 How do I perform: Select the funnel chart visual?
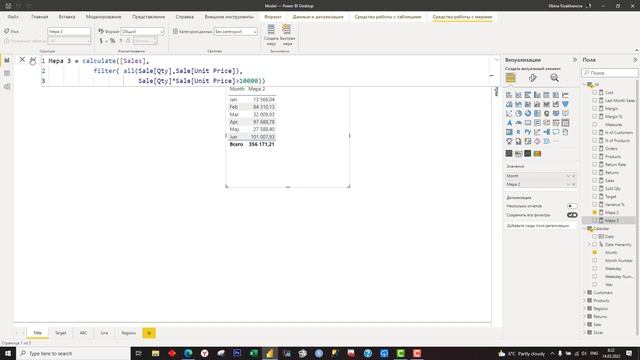tap(565, 104)
